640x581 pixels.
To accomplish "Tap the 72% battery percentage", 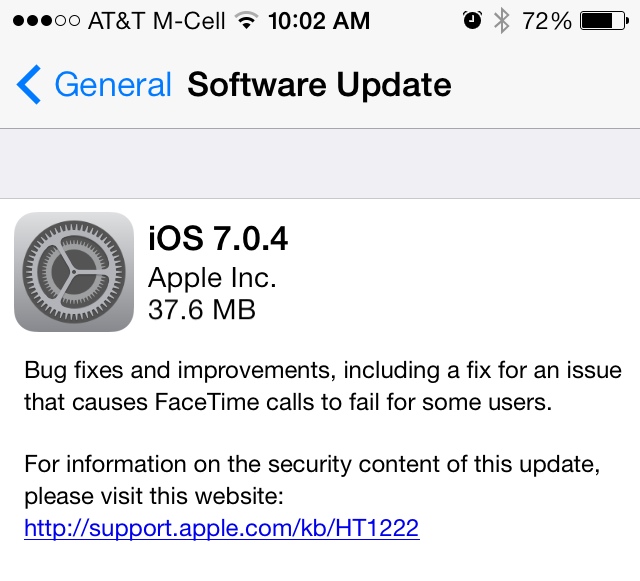I will [547, 21].
